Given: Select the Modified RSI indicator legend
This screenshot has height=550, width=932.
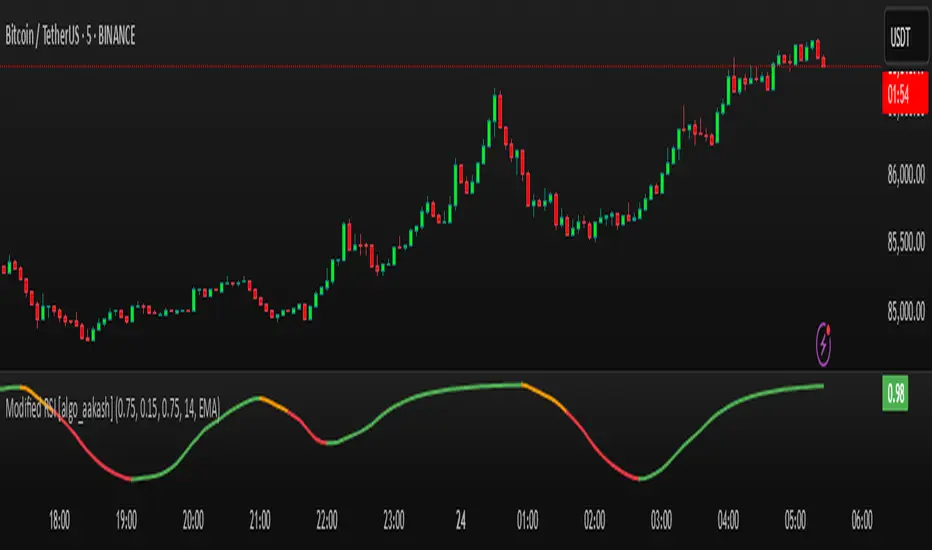Looking at the screenshot, I should [x=113, y=408].
